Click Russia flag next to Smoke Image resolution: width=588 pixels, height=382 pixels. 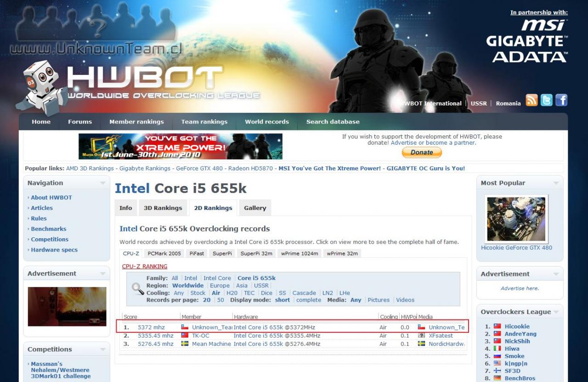498,356
